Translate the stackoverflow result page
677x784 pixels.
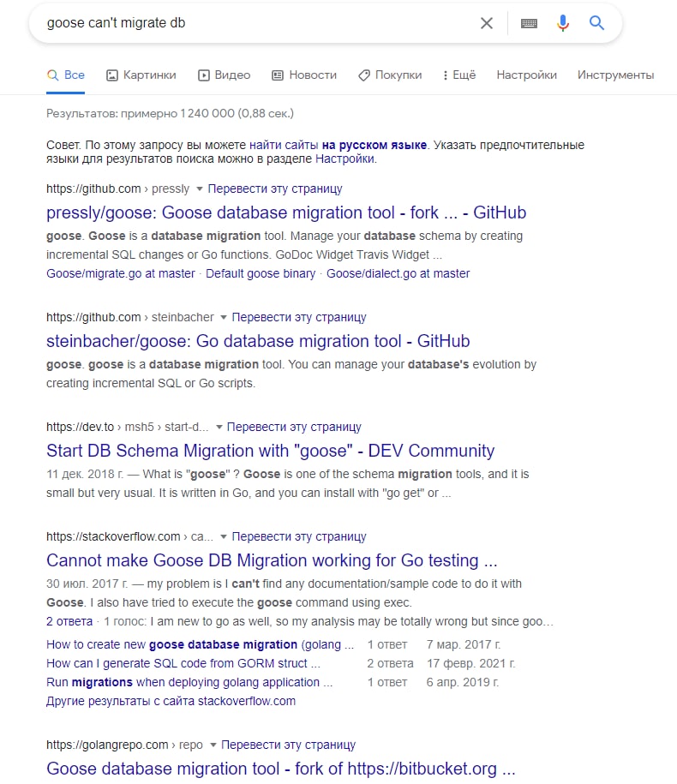coord(299,536)
